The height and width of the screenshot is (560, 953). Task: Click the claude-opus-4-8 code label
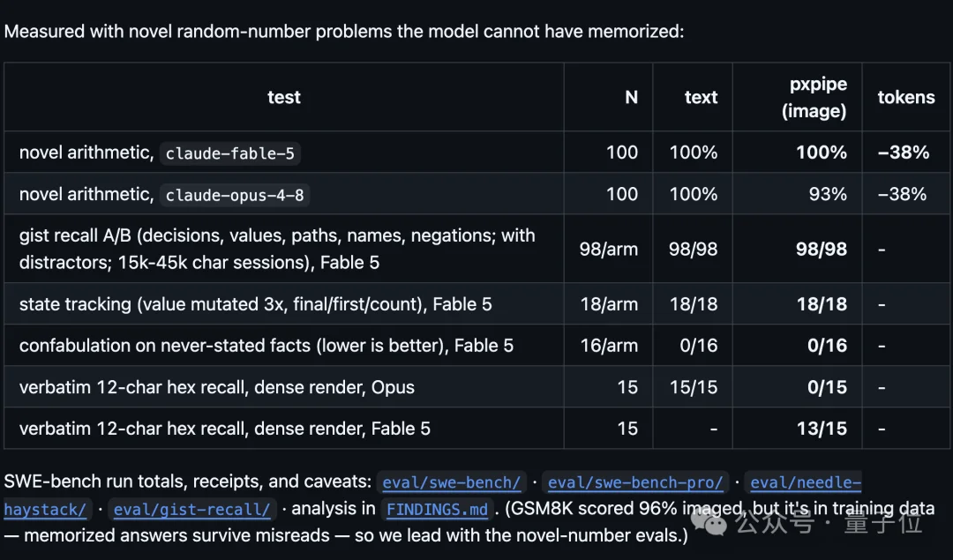(235, 195)
